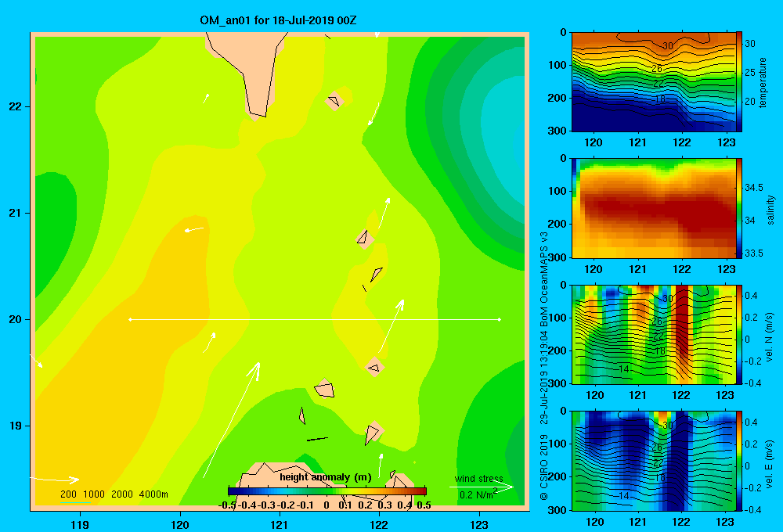Click longitude label 121 under the main map
This screenshot has height=532, width=783.
pos(280,524)
